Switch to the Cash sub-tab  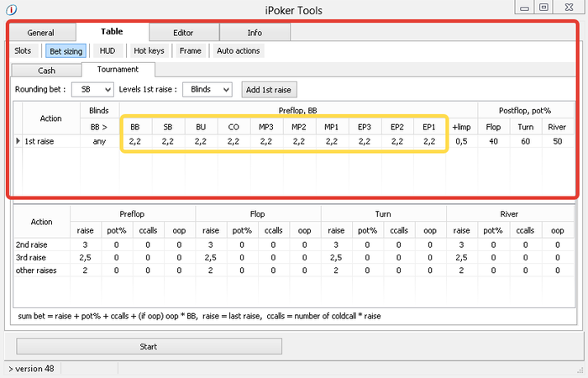coord(46,71)
